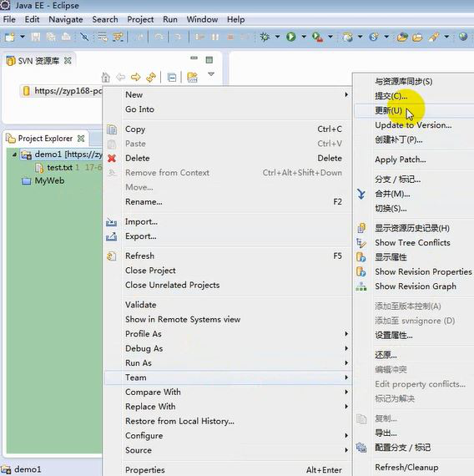The width and height of the screenshot is (474, 476).
Task: Click the Pause toolbar icon
Action: click(x=215, y=37)
